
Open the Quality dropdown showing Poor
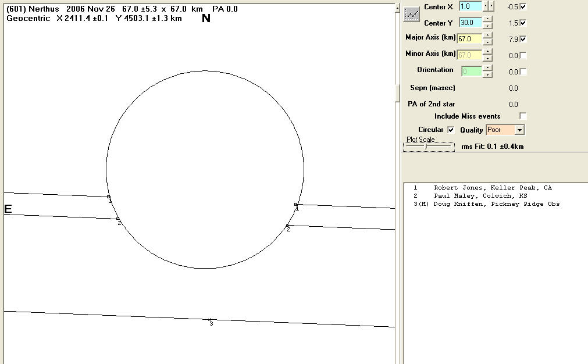tap(519, 130)
